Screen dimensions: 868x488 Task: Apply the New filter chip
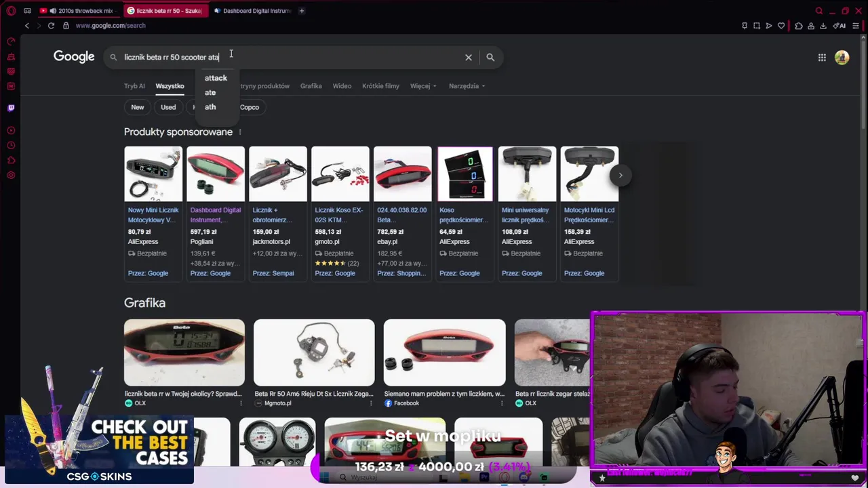(x=138, y=107)
